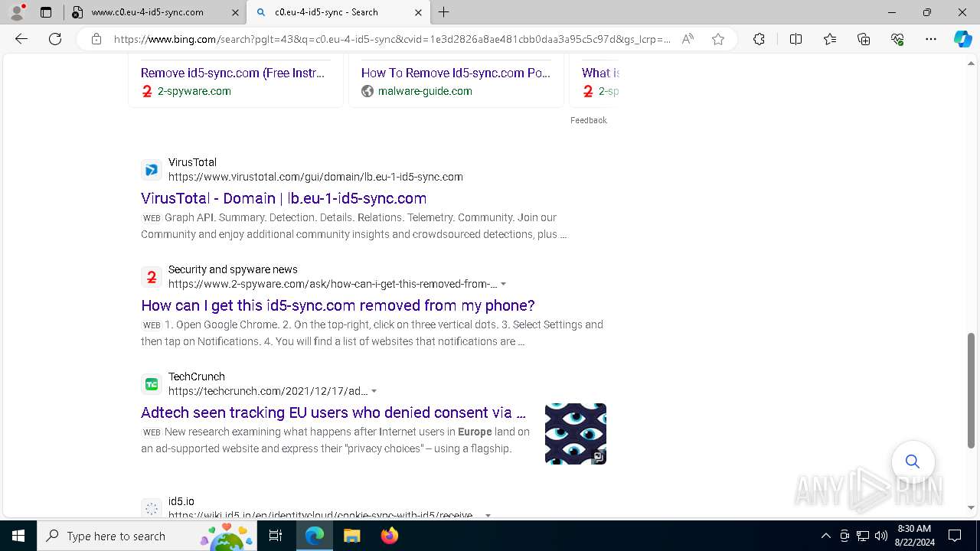Open volume speaker tray icon
Screen dimensions: 980x551
(x=881, y=536)
